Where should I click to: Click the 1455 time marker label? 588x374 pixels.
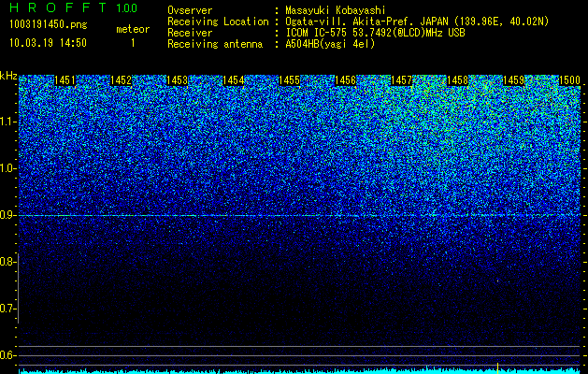(x=289, y=80)
